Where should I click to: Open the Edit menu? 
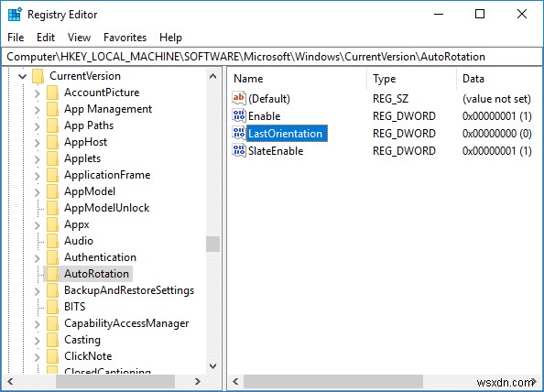click(x=46, y=38)
